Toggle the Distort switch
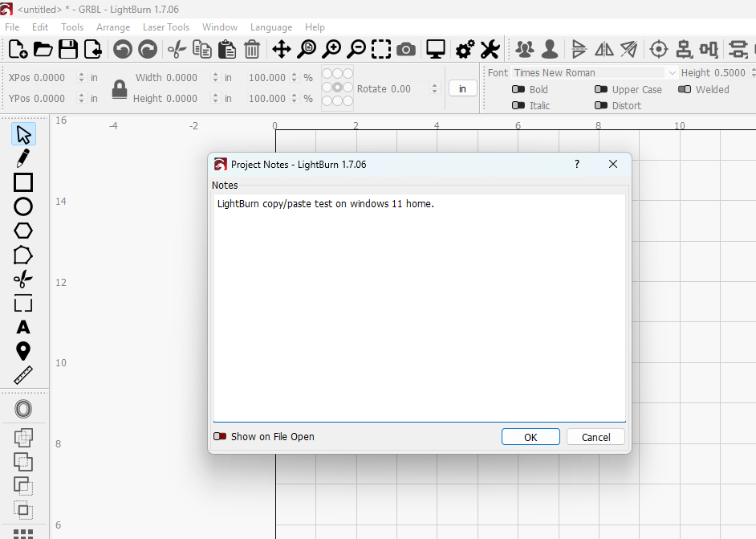The width and height of the screenshot is (756, 539). [601, 105]
